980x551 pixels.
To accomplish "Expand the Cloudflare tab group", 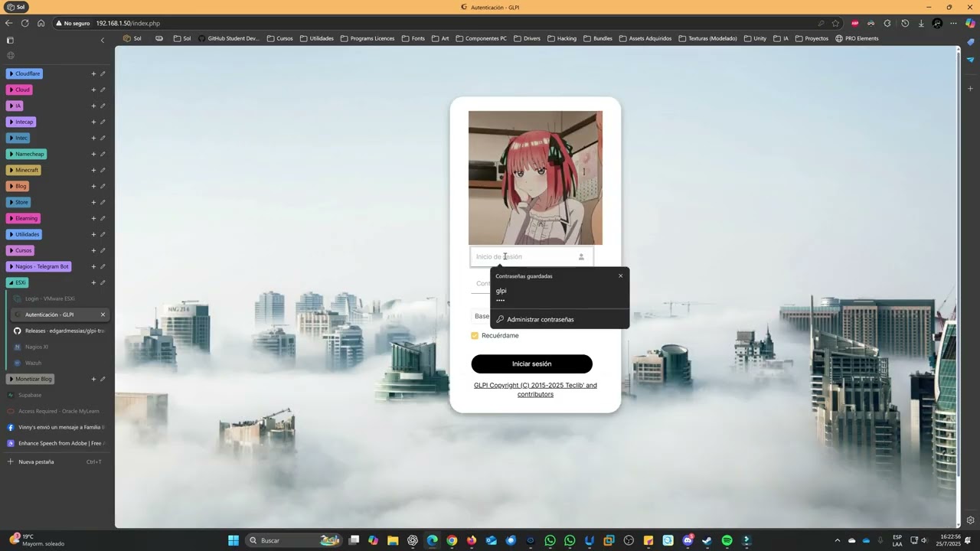I will click(x=24, y=73).
